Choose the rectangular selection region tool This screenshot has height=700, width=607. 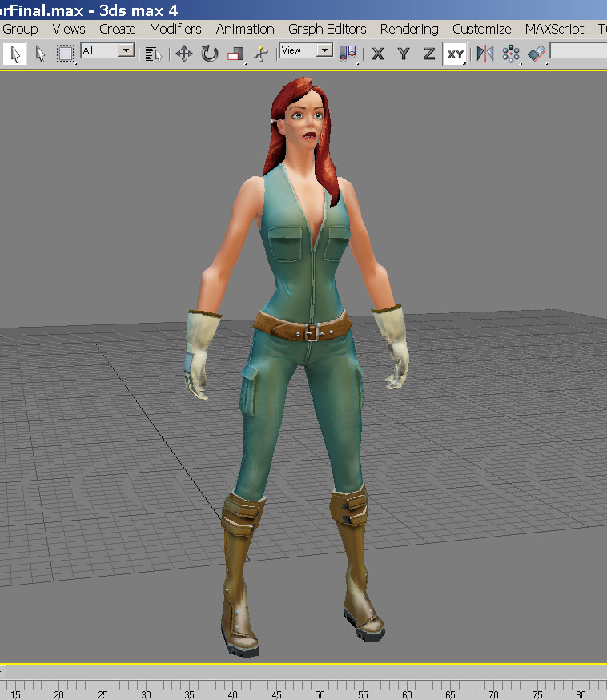(66, 54)
